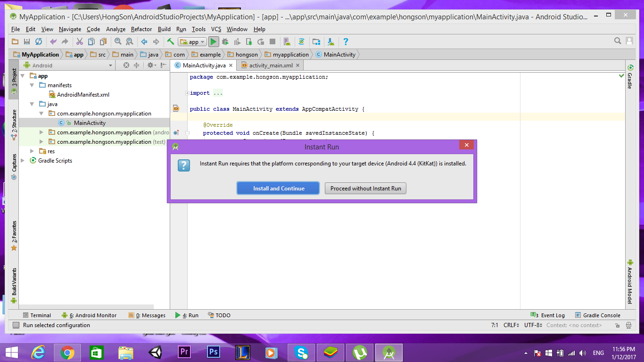Image resolution: width=644 pixels, height=362 pixels.
Task: Click the Paste clipboard icon
Action: (103, 41)
